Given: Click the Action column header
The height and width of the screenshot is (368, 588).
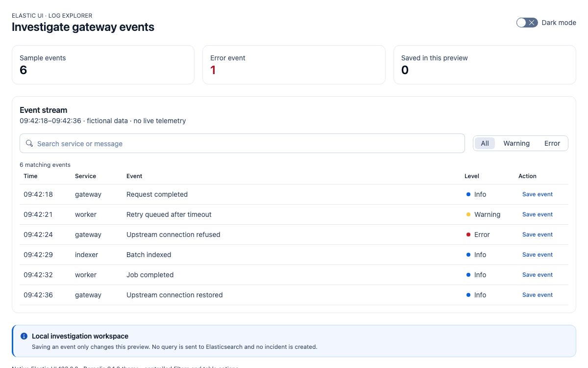Looking at the screenshot, I should [x=527, y=176].
